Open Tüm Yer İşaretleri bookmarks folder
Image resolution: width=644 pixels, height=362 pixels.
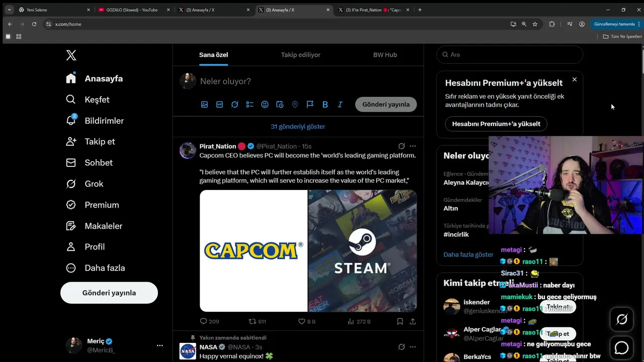[622, 37]
